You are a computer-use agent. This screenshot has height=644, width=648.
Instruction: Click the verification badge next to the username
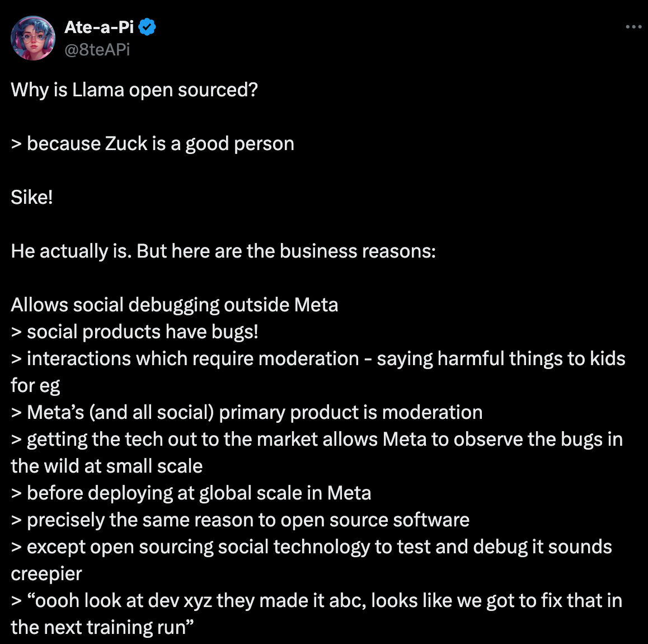(147, 26)
